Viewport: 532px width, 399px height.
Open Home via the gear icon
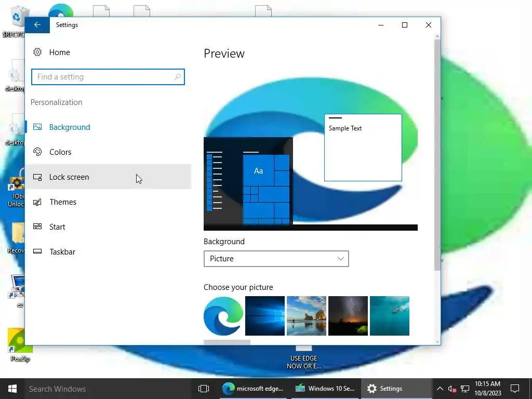point(37,52)
